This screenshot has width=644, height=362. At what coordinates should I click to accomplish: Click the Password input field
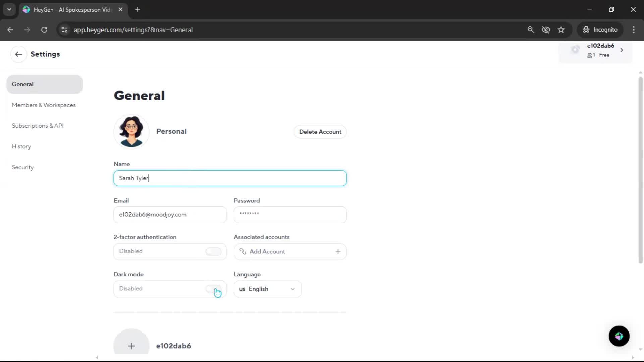tap(290, 215)
